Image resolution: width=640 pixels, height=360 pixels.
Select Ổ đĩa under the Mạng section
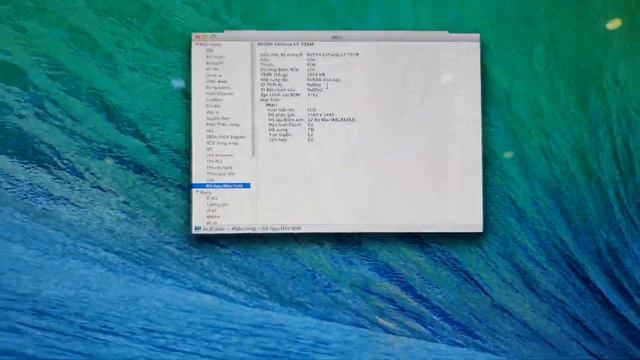(x=212, y=198)
